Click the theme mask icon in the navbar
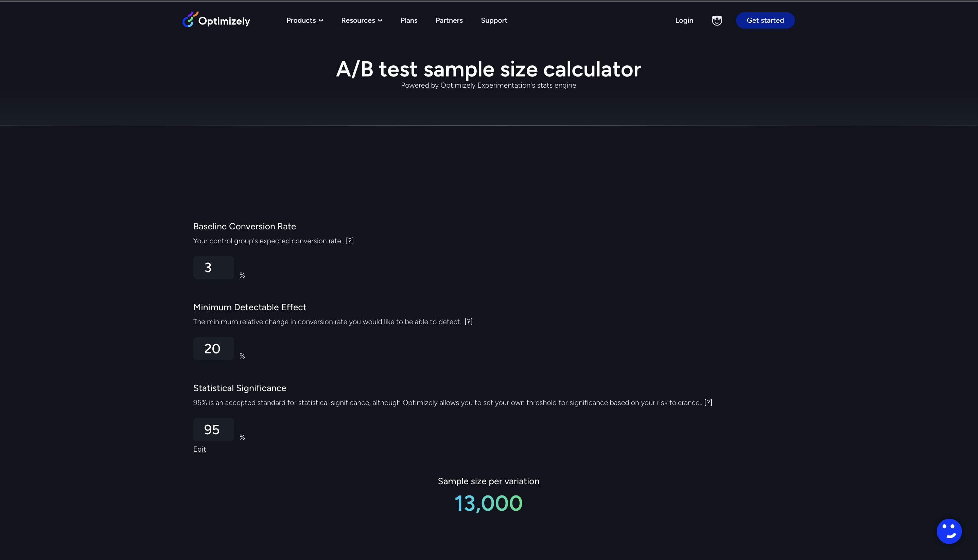This screenshot has height=560, width=978. click(716, 20)
